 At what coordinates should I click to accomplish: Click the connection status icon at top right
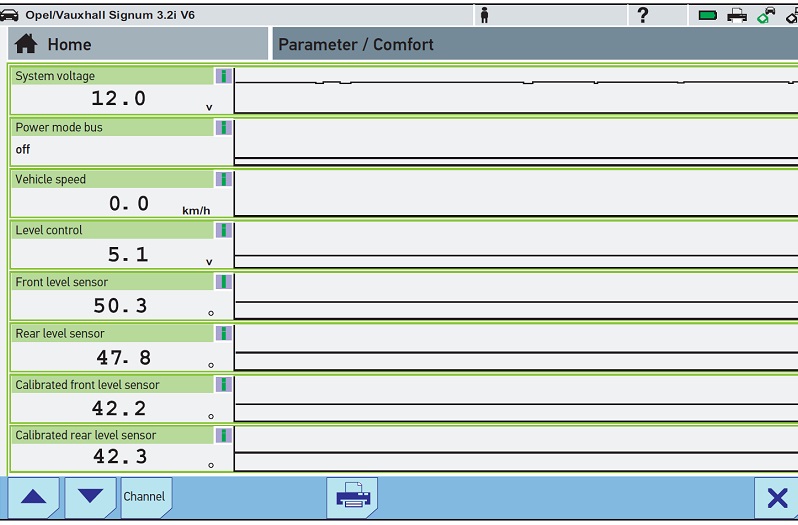[766, 14]
